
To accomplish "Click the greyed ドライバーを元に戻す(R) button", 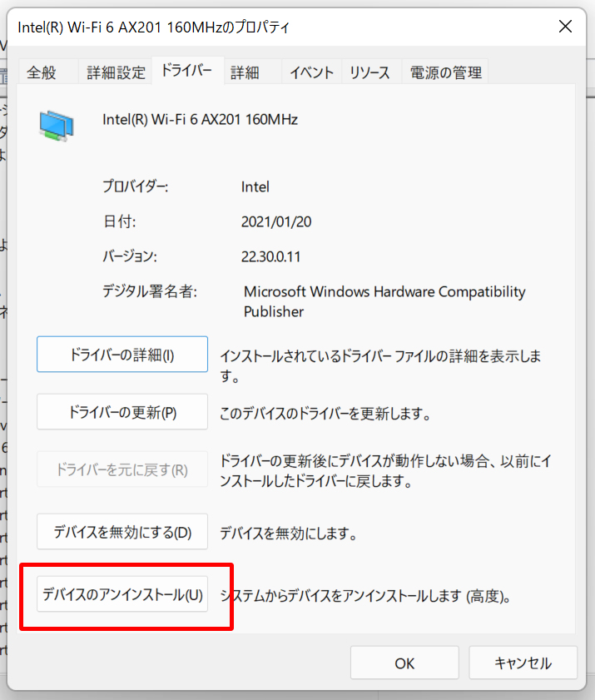I will click(122, 469).
